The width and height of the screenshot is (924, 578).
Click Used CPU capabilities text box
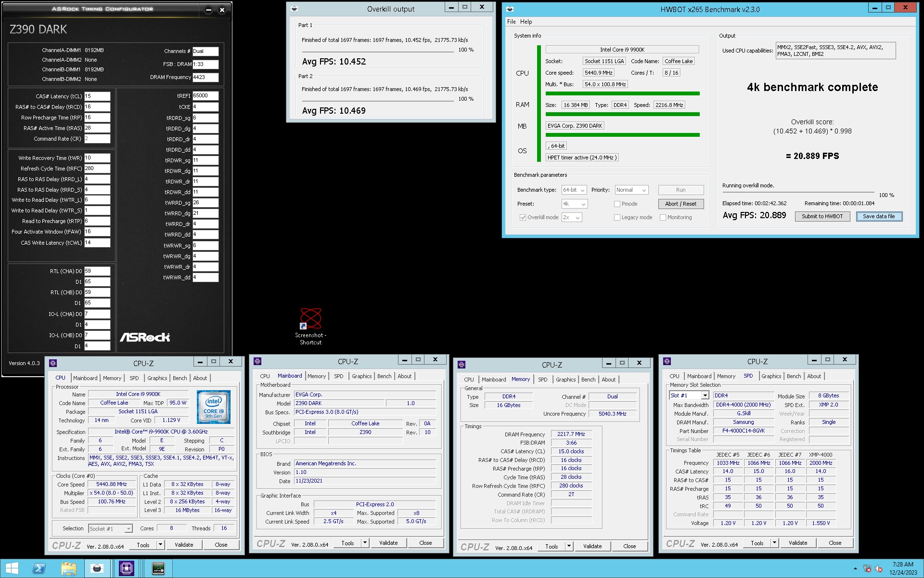coord(835,51)
